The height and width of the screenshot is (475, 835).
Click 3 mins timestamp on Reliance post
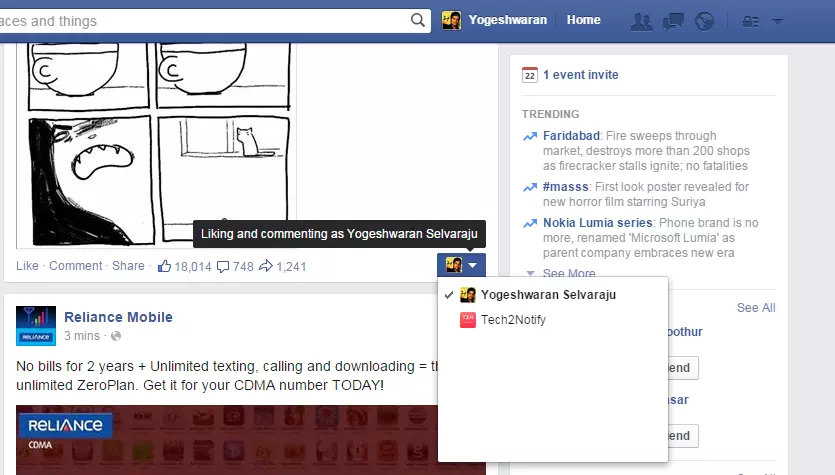click(82, 336)
